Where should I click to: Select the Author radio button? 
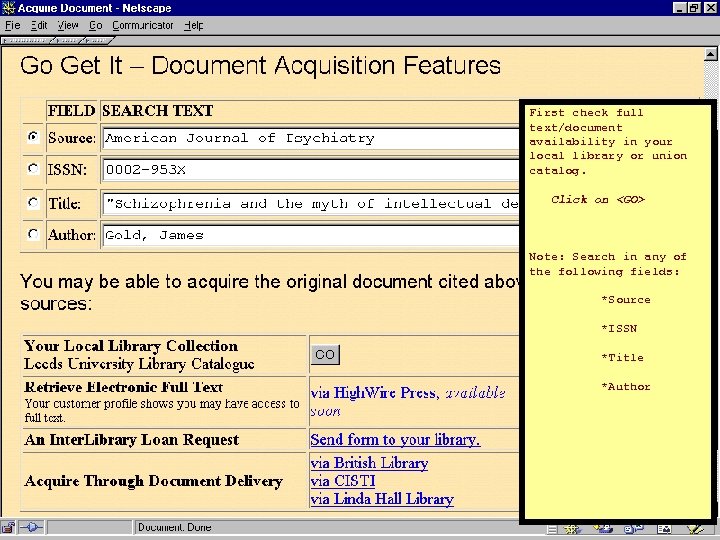coord(33,234)
